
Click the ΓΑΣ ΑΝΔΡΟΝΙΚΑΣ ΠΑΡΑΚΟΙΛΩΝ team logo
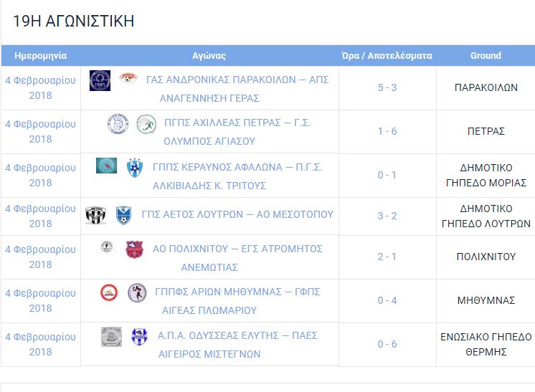coord(100,80)
